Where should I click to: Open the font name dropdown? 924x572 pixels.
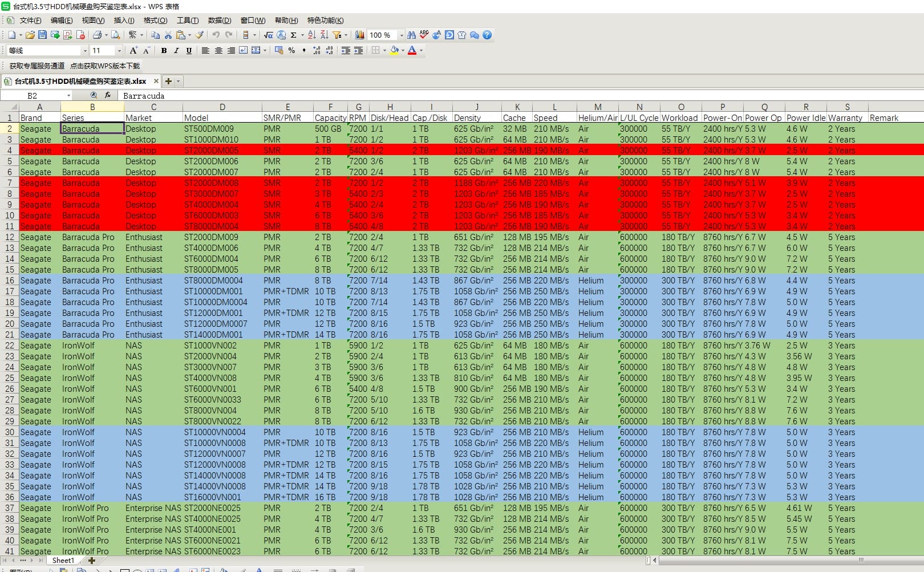(85, 51)
